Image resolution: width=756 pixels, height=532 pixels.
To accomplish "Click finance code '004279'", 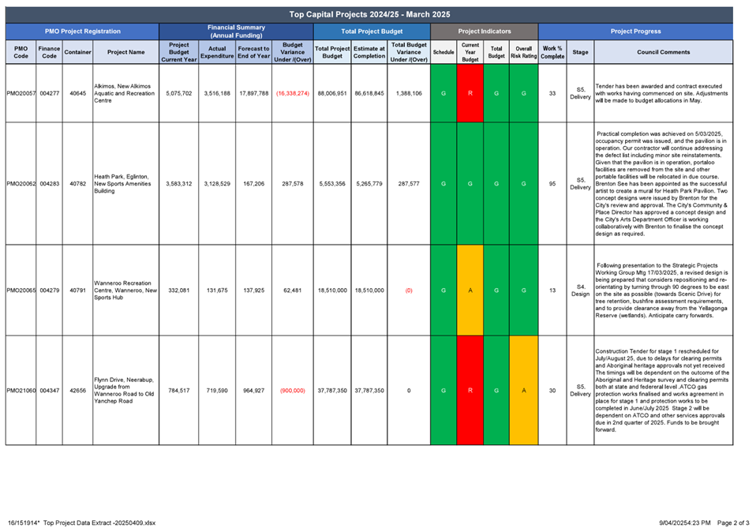I will click(x=50, y=290).
